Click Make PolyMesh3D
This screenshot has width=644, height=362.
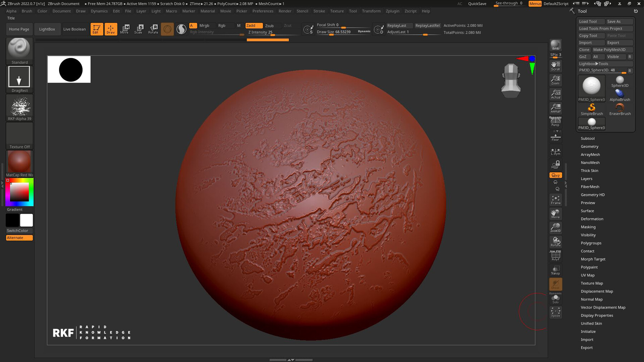point(612,50)
